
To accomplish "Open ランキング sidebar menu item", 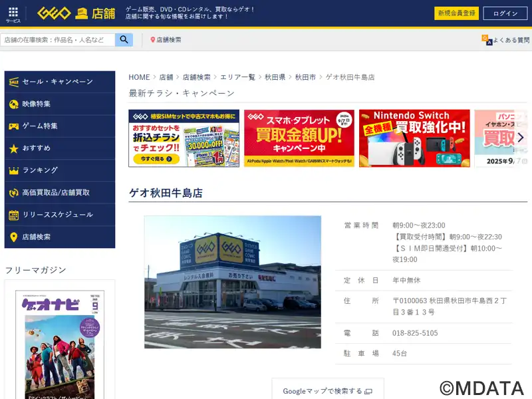I will point(60,170).
